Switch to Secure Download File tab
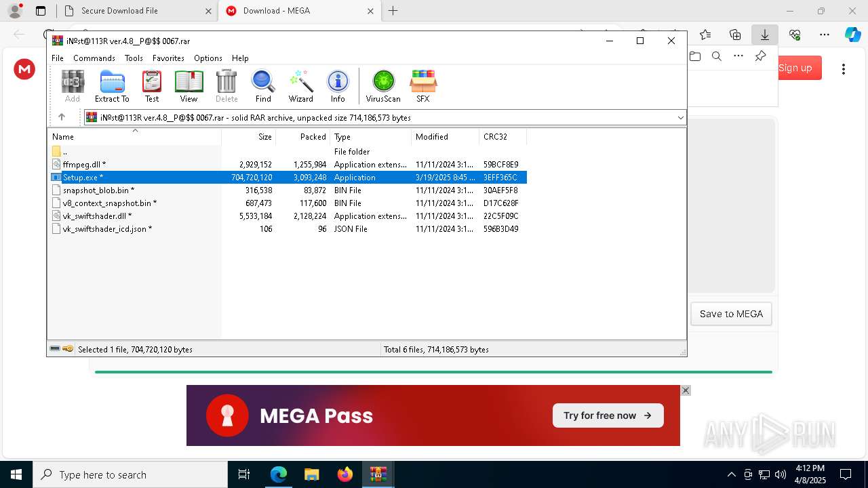The height and width of the screenshot is (488, 868). click(138, 11)
